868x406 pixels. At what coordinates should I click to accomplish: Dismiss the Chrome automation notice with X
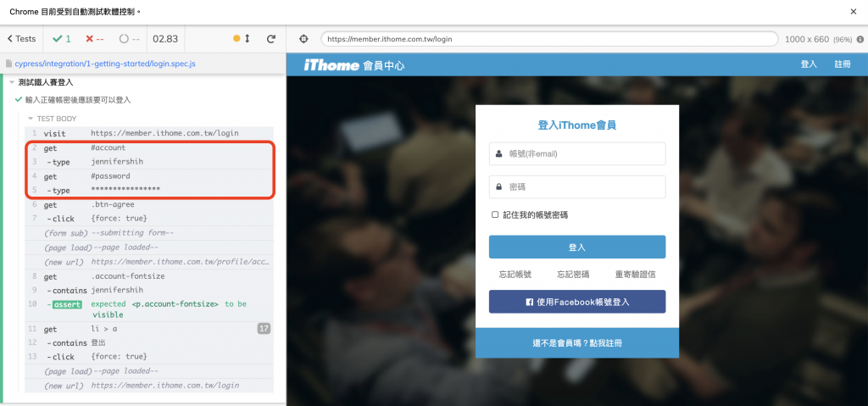853,11
